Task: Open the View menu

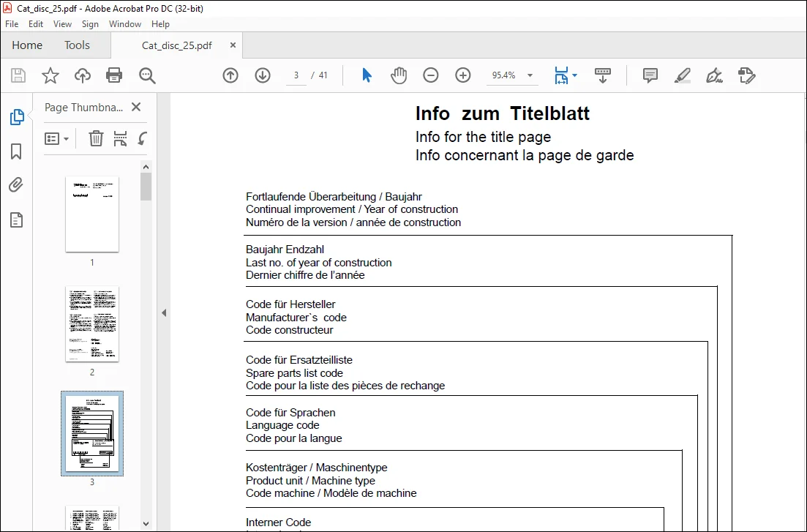Action: coord(62,23)
